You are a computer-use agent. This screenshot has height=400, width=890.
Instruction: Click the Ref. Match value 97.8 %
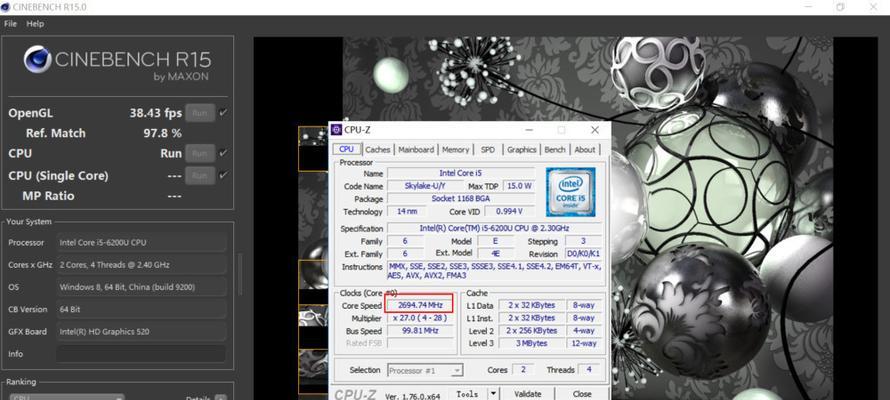(x=162, y=133)
